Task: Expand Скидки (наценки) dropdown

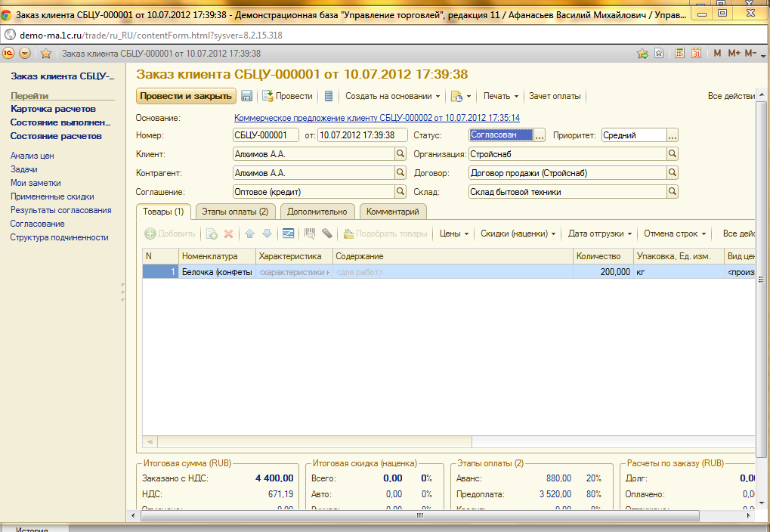Action: [x=518, y=234]
